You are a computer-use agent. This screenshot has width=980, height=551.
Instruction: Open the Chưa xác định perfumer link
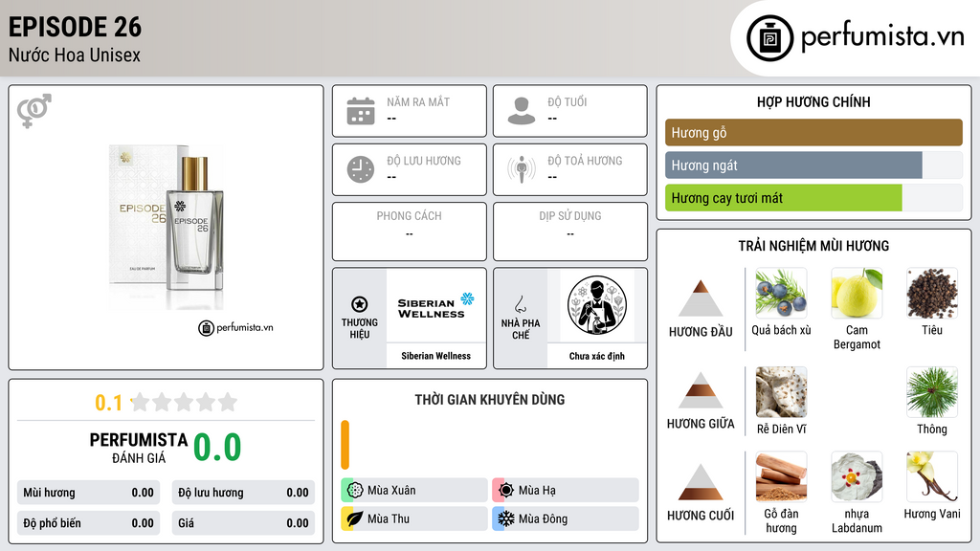[x=597, y=356]
